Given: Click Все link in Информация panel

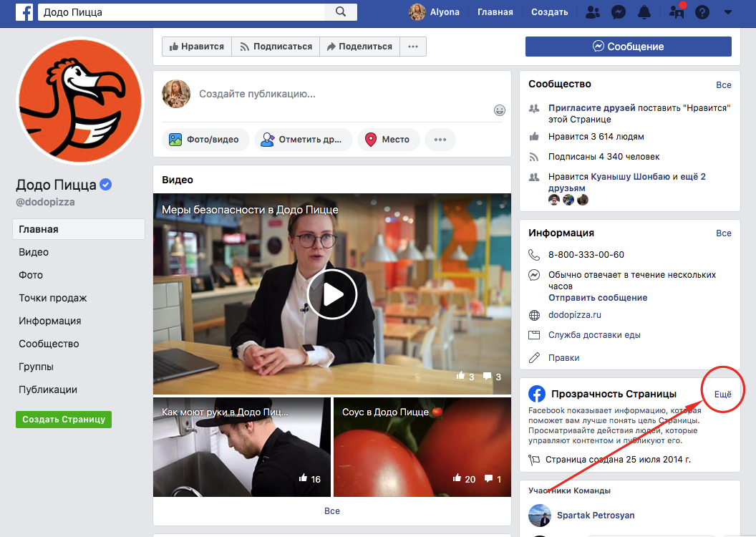Looking at the screenshot, I should (x=723, y=233).
